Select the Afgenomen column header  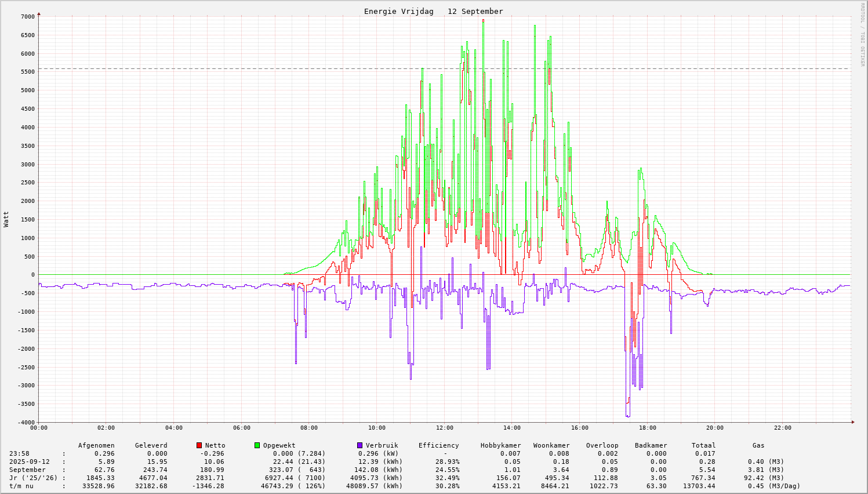pyautogui.click(x=96, y=445)
